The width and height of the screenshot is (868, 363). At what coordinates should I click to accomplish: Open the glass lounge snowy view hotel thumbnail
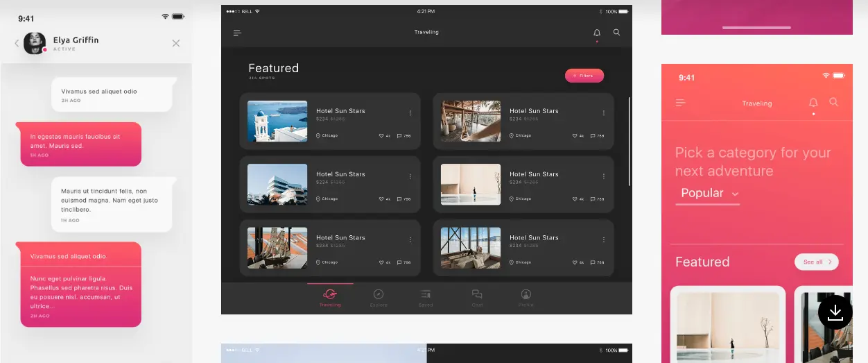pyautogui.click(x=471, y=248)
